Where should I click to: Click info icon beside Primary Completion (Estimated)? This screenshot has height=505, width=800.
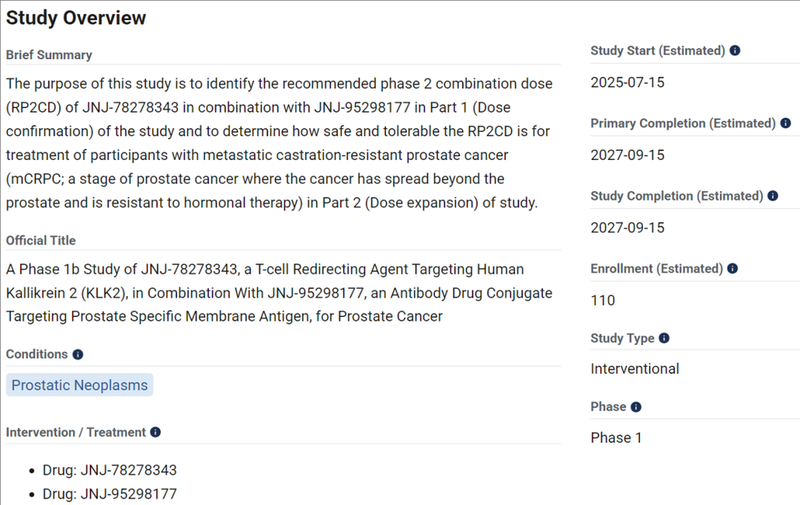click(x=786, y=123)
